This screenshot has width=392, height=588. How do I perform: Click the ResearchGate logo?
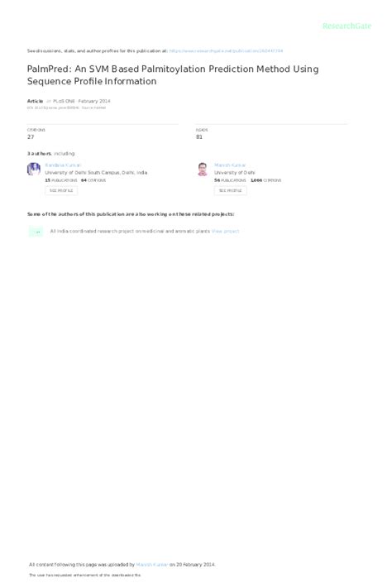click(x=347, y=26)
